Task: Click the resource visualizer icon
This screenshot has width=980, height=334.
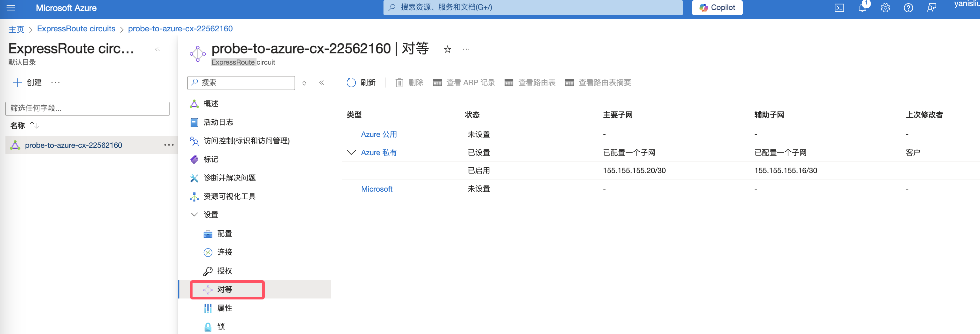Action: [194, 196]
